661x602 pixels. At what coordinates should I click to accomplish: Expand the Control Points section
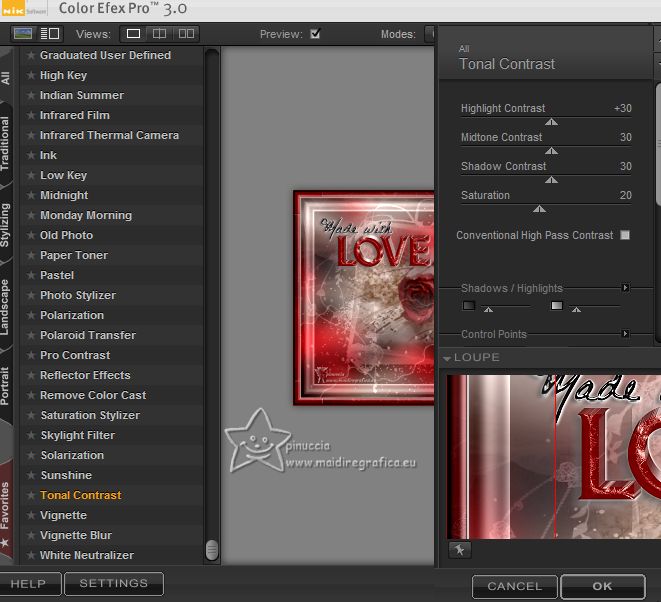[x=625, y=334]
